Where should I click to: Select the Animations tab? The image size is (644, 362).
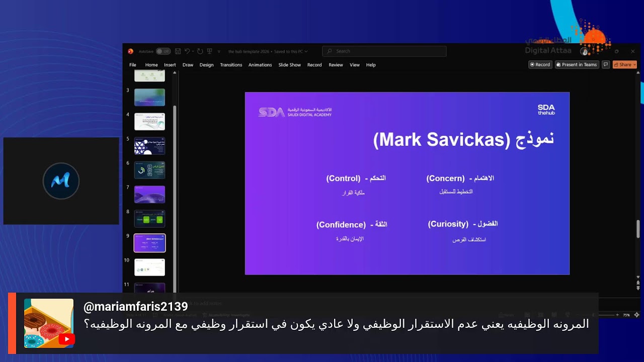tap(260, 65)
